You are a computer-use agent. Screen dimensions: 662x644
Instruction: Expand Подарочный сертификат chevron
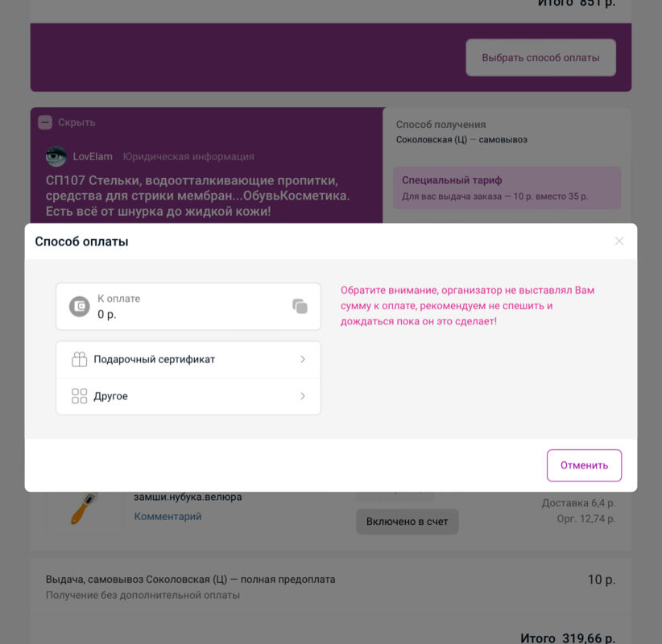[303, 360]
